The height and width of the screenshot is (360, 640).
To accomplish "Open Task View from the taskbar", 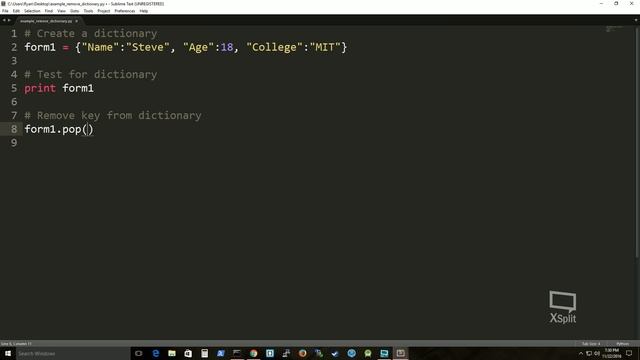I will click(139, 353).
